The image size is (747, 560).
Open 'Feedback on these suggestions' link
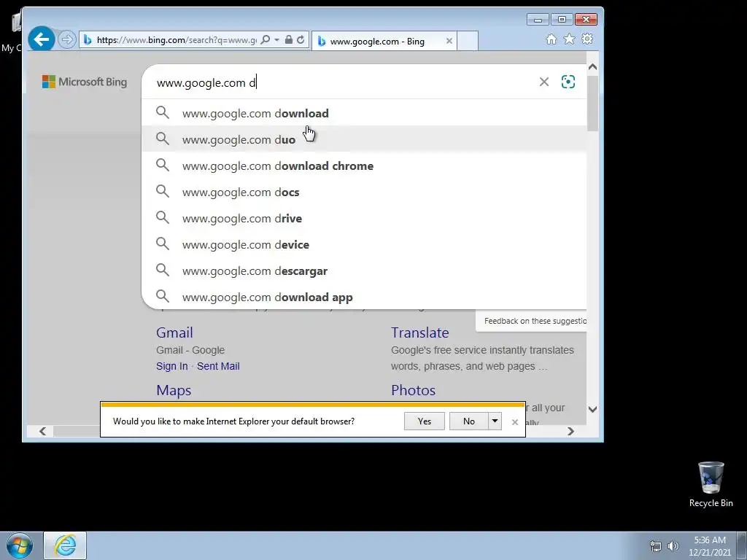(x=535, y=321)
